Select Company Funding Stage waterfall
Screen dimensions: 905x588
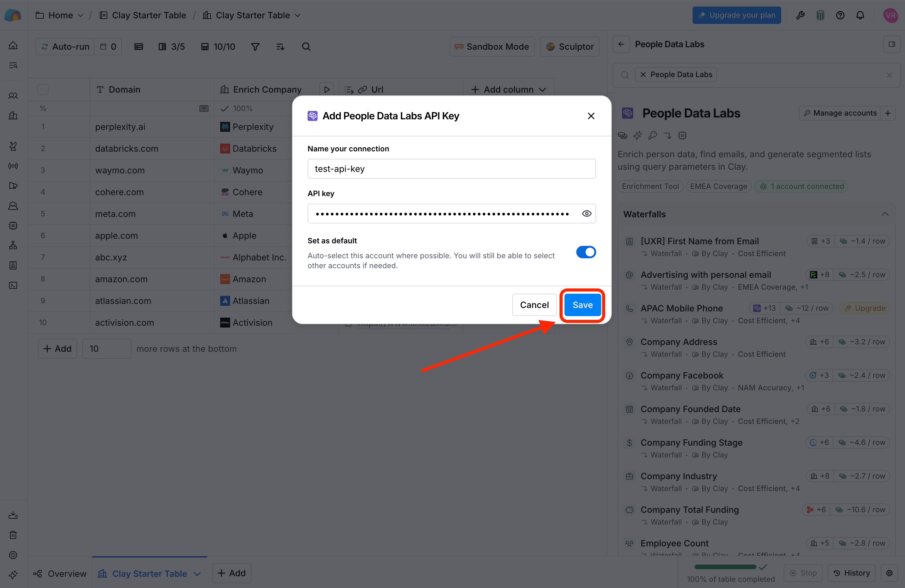756,448
